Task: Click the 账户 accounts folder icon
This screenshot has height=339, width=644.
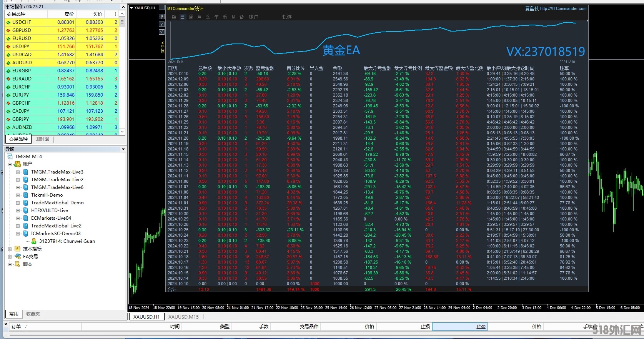Action: 17,164
